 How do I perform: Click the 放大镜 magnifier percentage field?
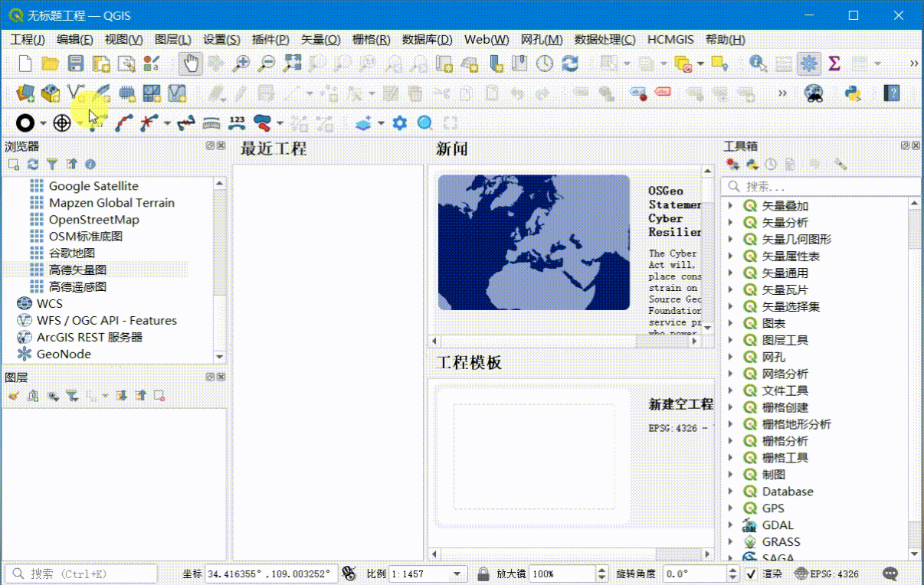562,574
